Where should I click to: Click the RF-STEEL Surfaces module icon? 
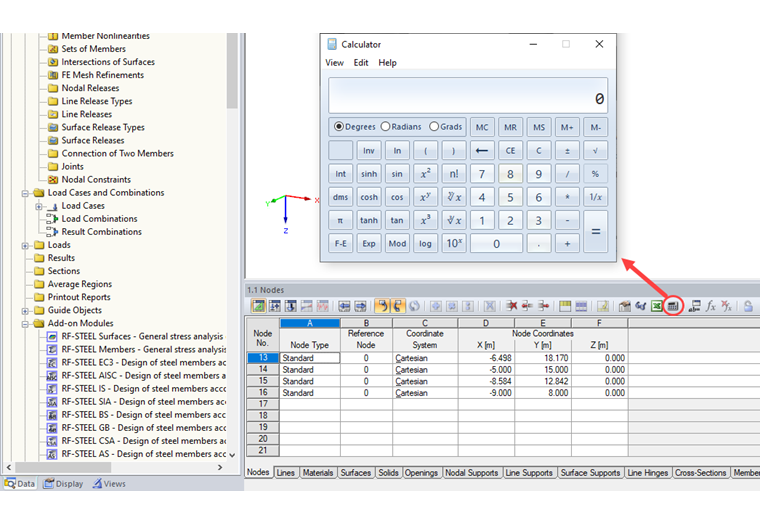(52, 336)
